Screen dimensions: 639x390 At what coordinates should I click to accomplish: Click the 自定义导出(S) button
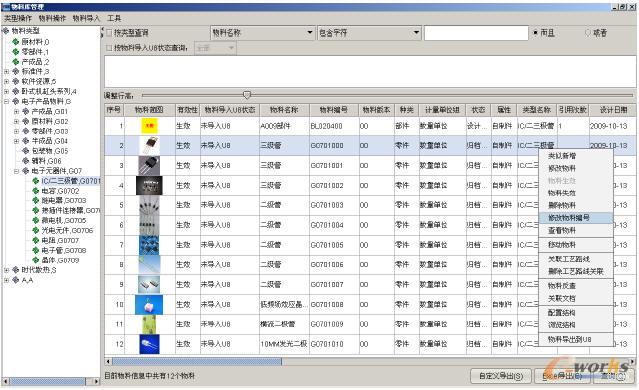[501, 376]
